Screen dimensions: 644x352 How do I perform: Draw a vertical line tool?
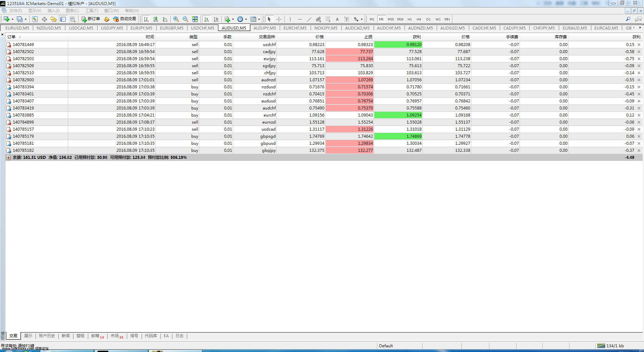coord(290,19)
